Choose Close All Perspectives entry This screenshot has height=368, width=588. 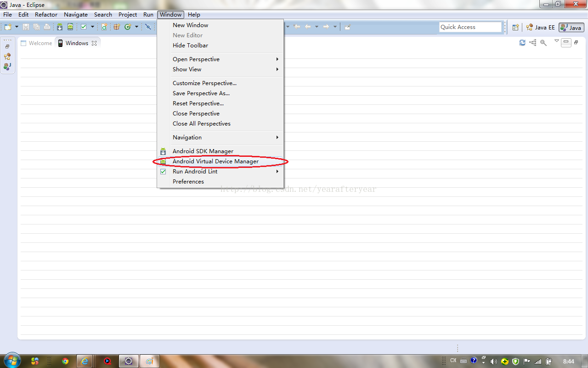(x=220, y=124)
